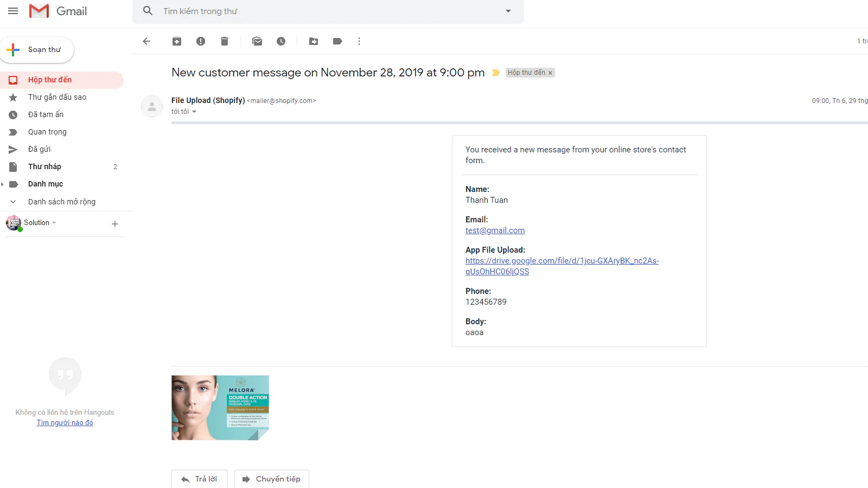Open the Move to folder icon

click(314, 41)
